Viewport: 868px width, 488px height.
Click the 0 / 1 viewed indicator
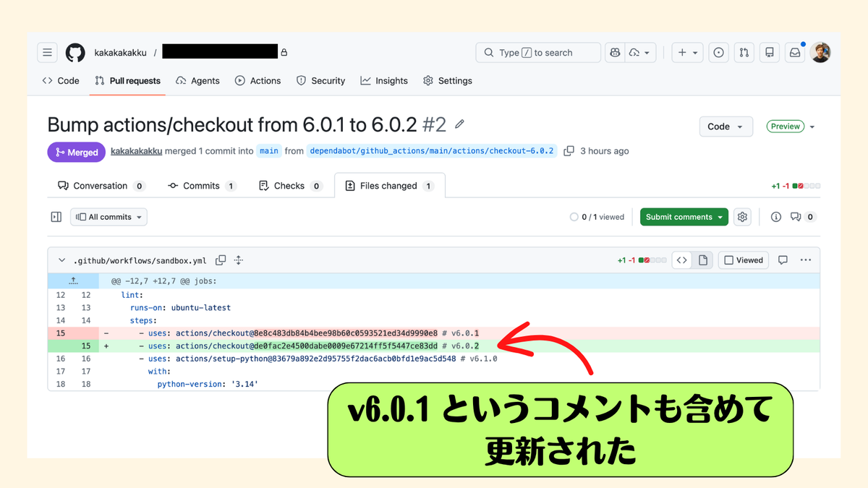(597, 217)
